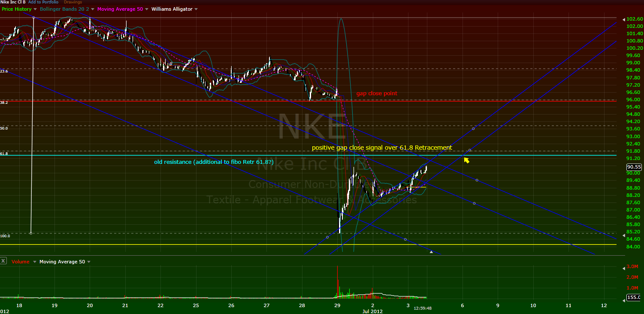The height and width of the screenshot is (314, 644).
Task: Grab top handle of white Fibonacci line
Action: point(33,17)
